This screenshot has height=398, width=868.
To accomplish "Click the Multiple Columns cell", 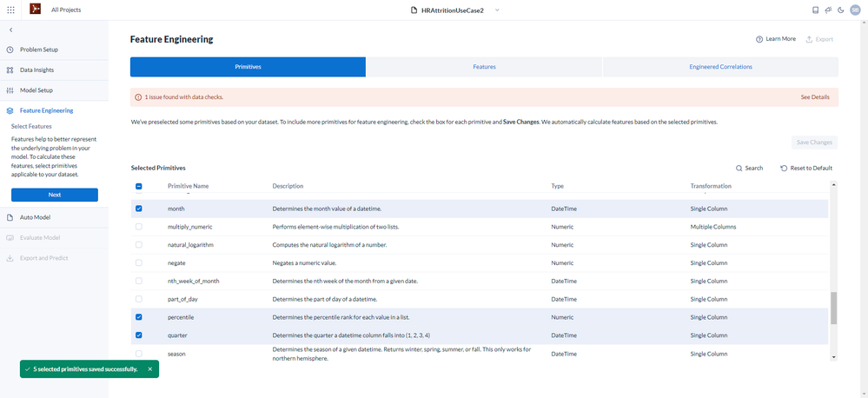I will [x=713, y=227].
